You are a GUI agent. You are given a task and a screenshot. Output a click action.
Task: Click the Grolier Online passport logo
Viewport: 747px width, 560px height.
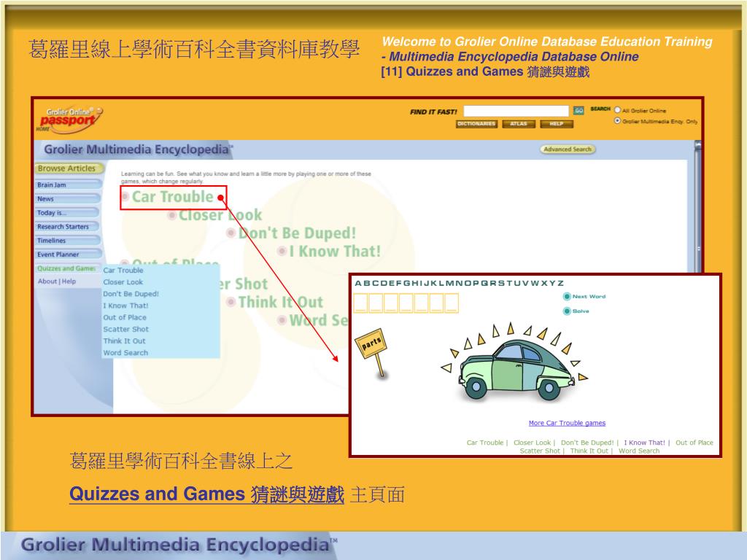coord(69,119)
